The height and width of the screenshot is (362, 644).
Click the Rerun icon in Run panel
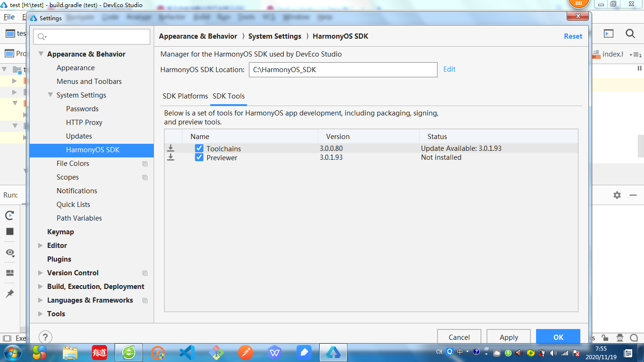pyautogui.click(x=9, y=215)
